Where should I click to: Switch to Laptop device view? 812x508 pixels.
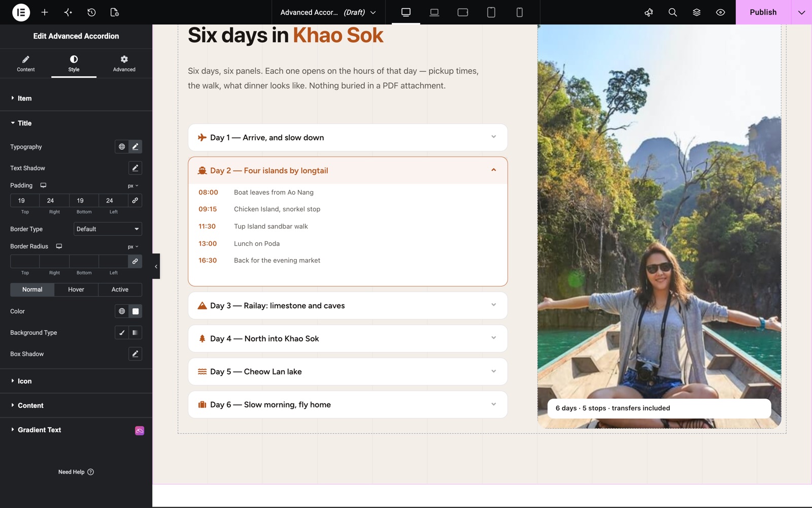[434, 12]
